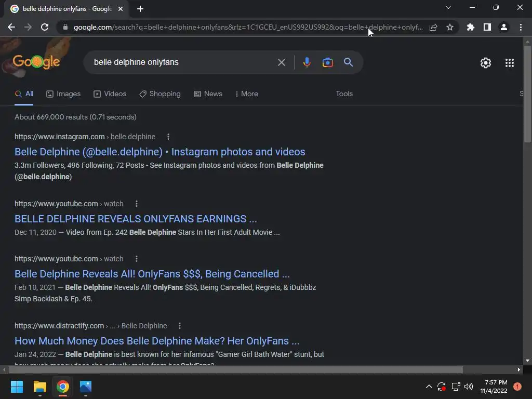Image resolution: width=532 pixels, height=399 pixels.
Task: Switch to Images results tab
Action: tap(63, 94)
